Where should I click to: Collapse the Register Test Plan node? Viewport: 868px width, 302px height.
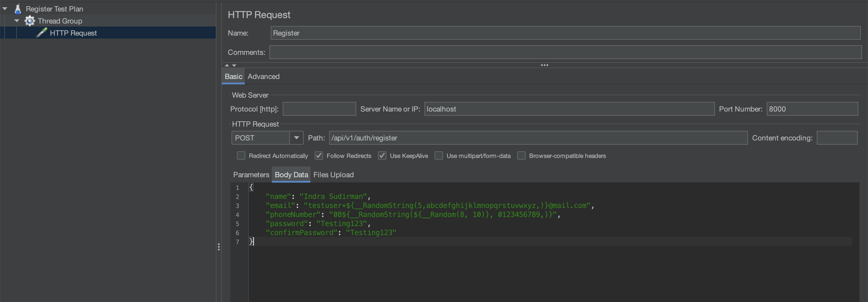[5, 8]
